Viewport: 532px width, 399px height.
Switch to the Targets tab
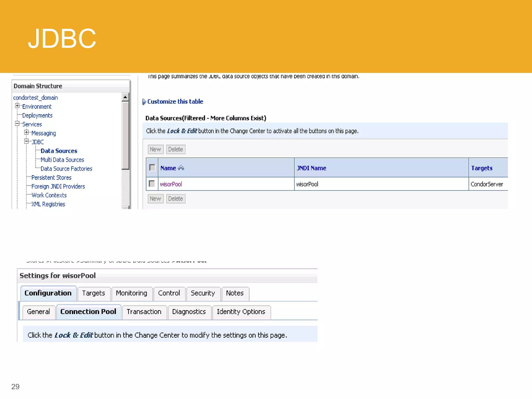point(94,294)
